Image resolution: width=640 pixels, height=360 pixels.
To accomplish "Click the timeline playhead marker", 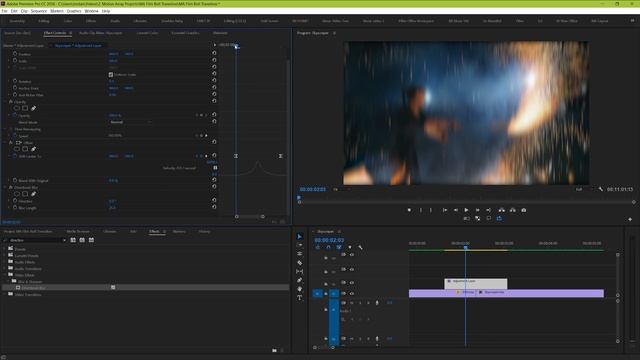I will pyautogui.click(x=466, y=247).
